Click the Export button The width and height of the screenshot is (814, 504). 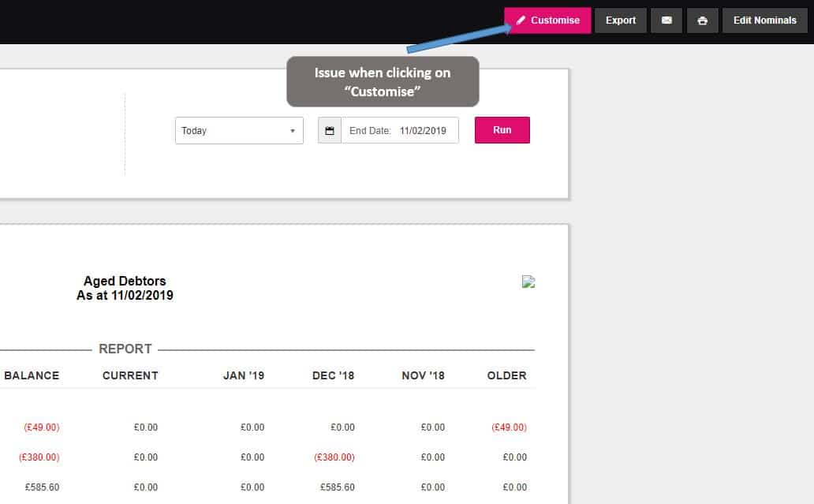[621, 21]
